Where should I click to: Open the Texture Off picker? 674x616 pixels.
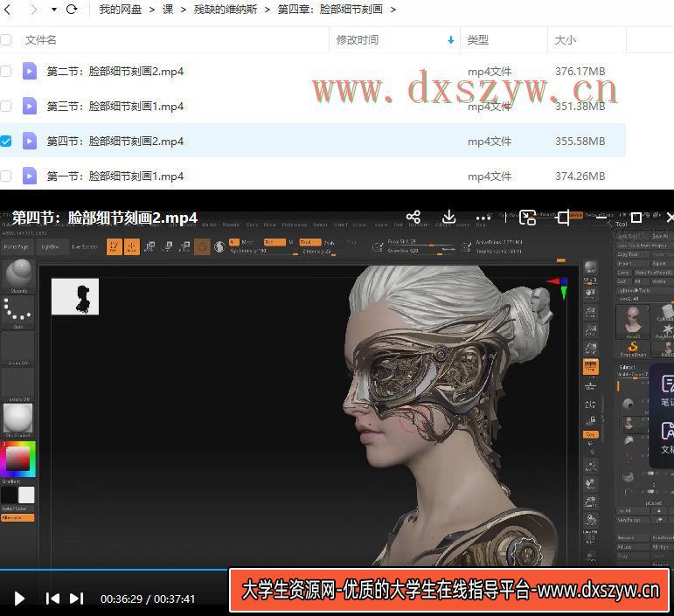[x=18, y=385]
